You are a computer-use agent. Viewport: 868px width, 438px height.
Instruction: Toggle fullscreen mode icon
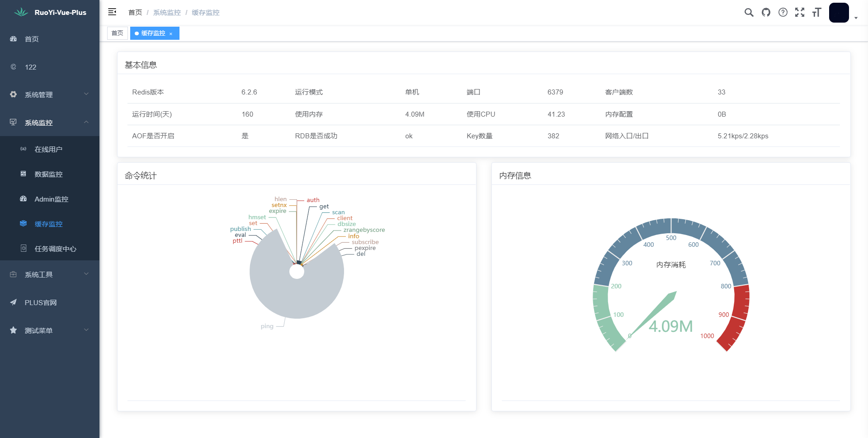coord(800,13)
